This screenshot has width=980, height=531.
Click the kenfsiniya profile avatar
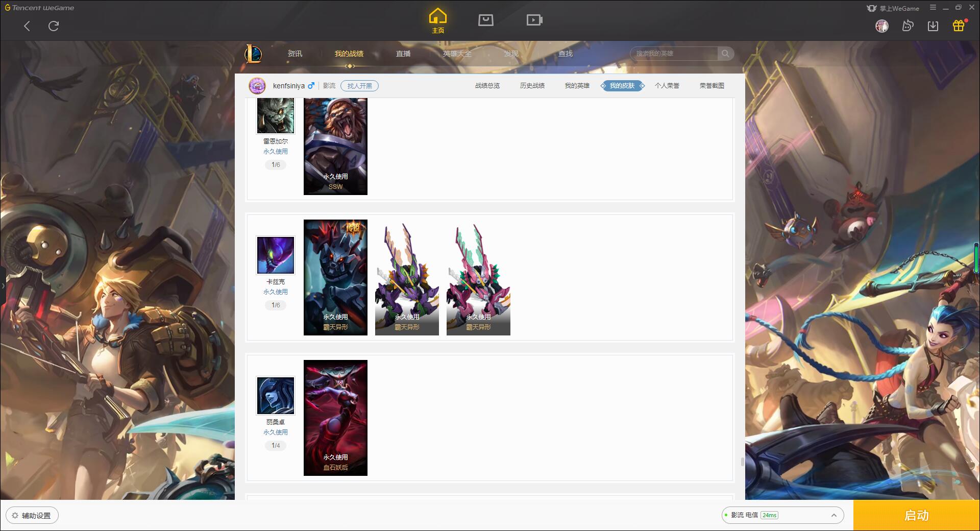point(257,86)
